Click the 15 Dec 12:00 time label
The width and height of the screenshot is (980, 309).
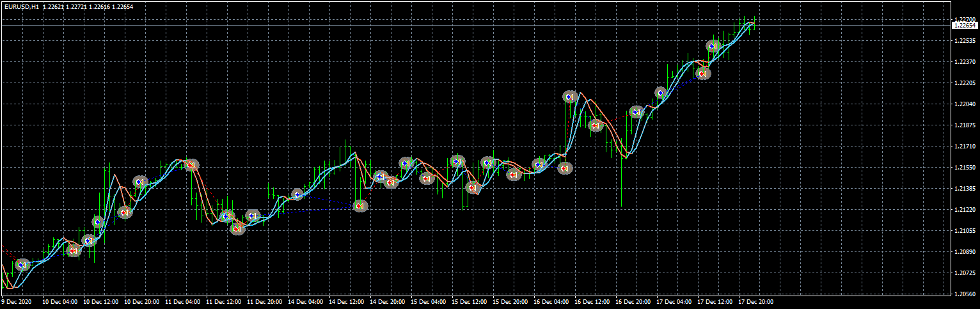coord(470,301)
